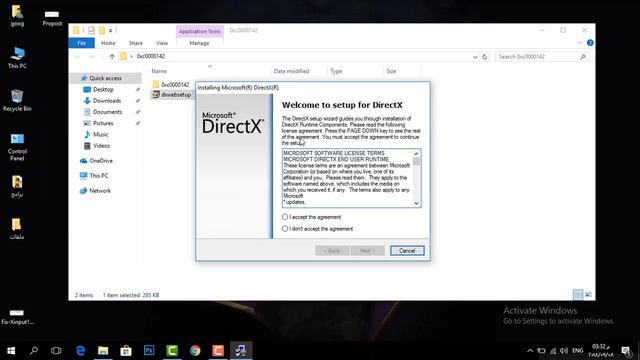Select Quick access in navigation pane

(105, 78)
